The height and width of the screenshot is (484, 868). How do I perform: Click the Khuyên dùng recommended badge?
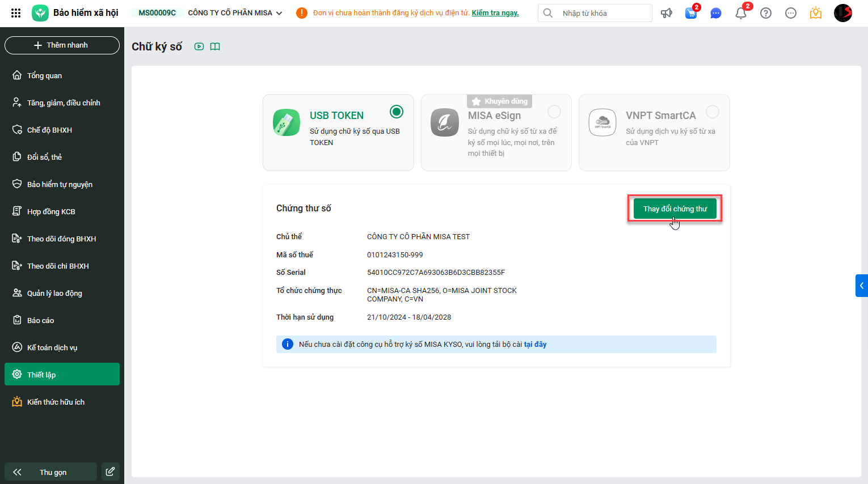click(x=499, y=101)
